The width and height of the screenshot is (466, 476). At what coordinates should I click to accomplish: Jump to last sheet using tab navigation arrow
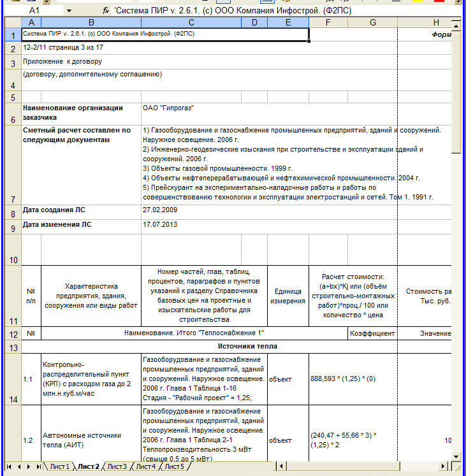[x=38, y=467]
